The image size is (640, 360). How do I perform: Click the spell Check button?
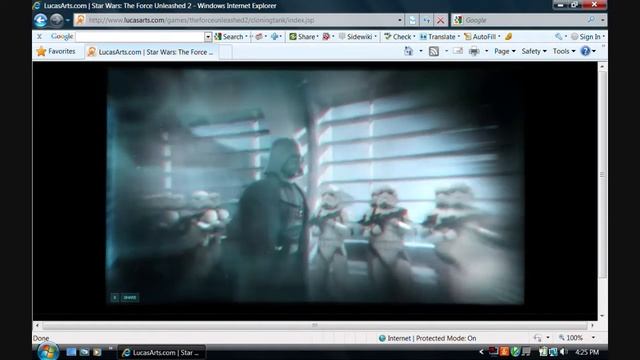399,37
